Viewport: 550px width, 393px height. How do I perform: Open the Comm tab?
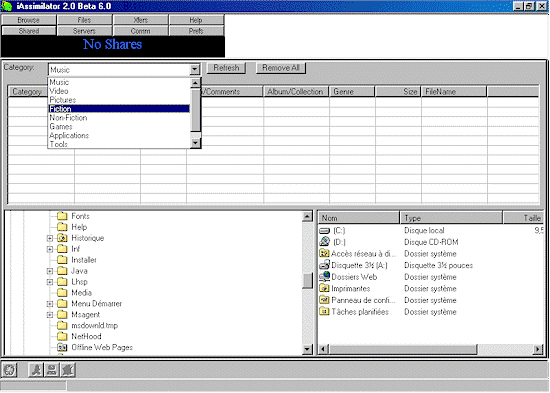click(141, 31)
